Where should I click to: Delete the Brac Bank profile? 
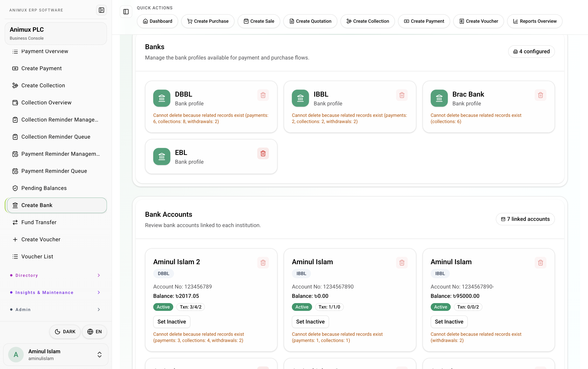[540, 95]
